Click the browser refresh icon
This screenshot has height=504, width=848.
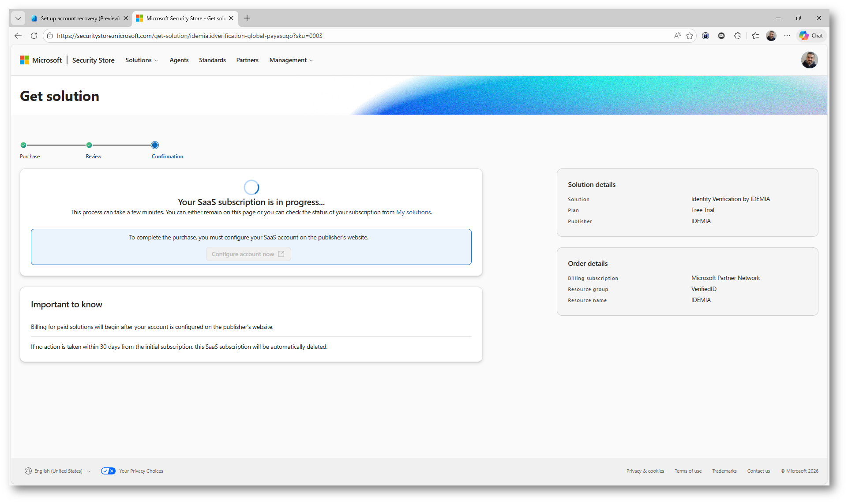pos(34,36)
